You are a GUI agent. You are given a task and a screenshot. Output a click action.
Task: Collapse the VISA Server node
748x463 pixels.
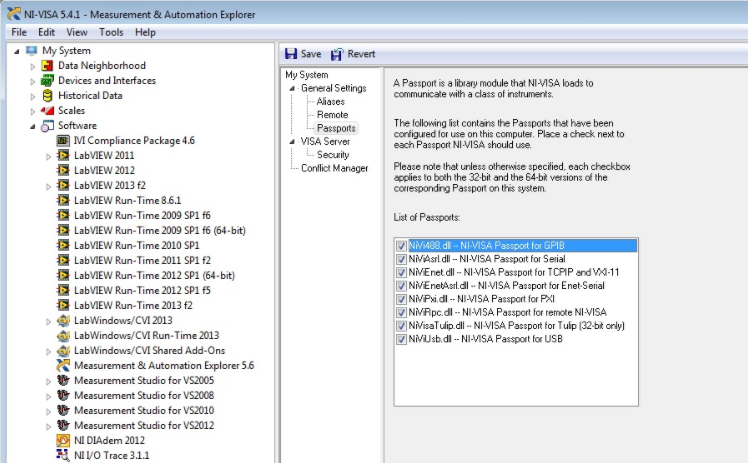pos(292,142)
